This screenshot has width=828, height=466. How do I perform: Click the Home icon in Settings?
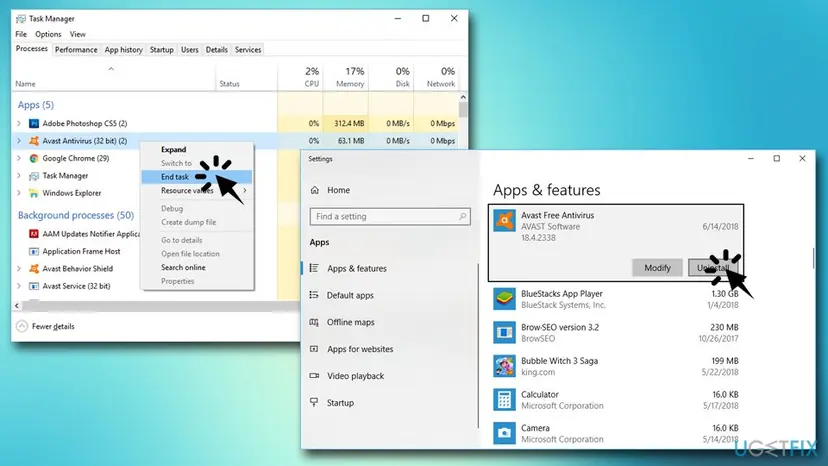point(315,190)
